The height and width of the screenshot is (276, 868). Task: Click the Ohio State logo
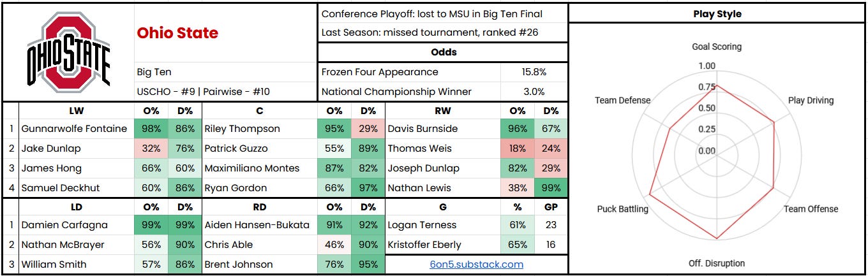68,52
